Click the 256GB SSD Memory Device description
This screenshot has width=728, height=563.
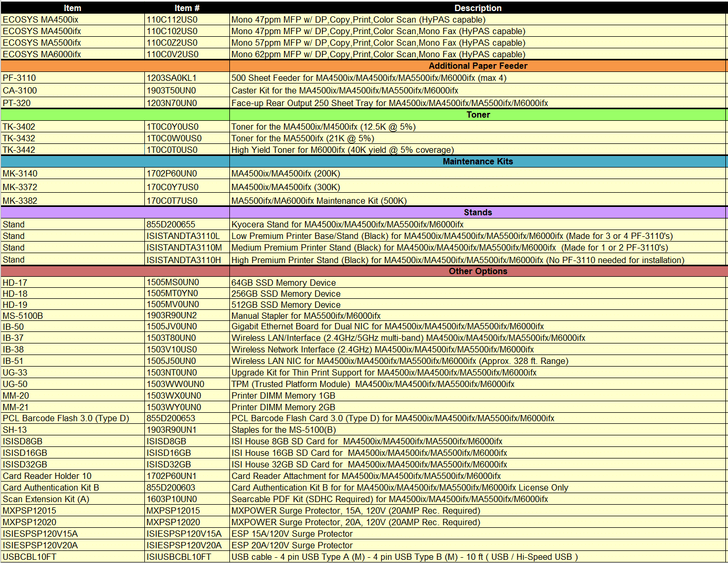click(286, 294)
